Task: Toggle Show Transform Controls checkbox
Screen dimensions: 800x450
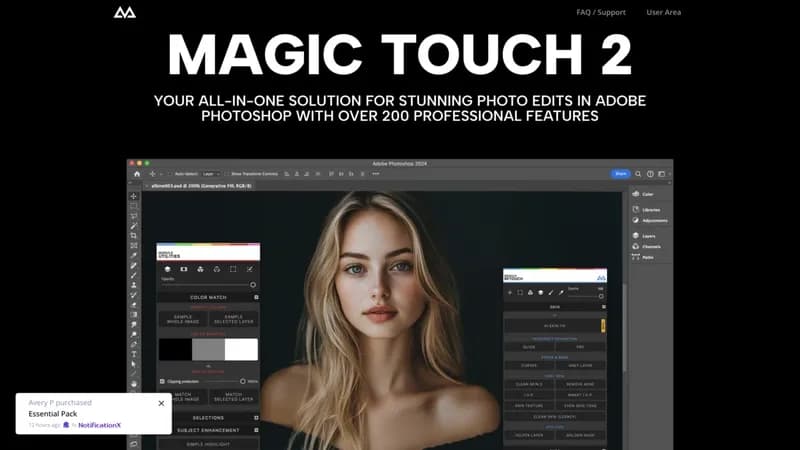Action: coord(227,174)
